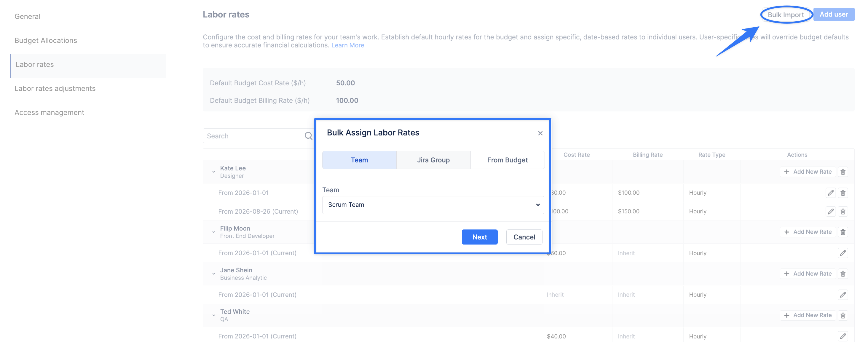Image resolution: width=868 pixels, height=342 pixels.
Task: Open Budget Allocations in the sidebar
Action: 46,40
